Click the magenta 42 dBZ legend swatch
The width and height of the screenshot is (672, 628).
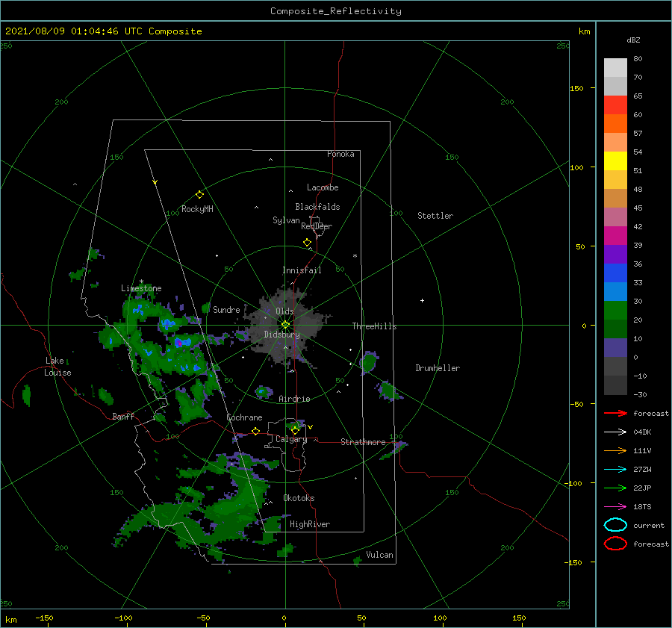(x=615, y=235)
